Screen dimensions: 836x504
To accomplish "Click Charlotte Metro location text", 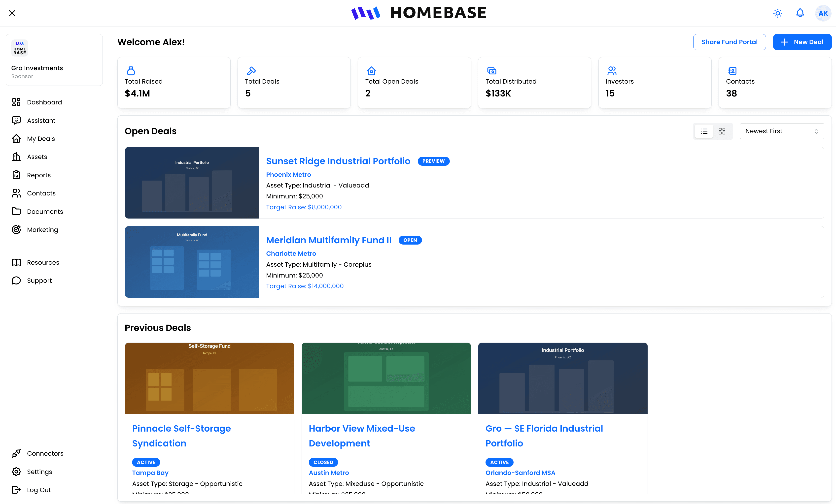I will click(291, 253).
